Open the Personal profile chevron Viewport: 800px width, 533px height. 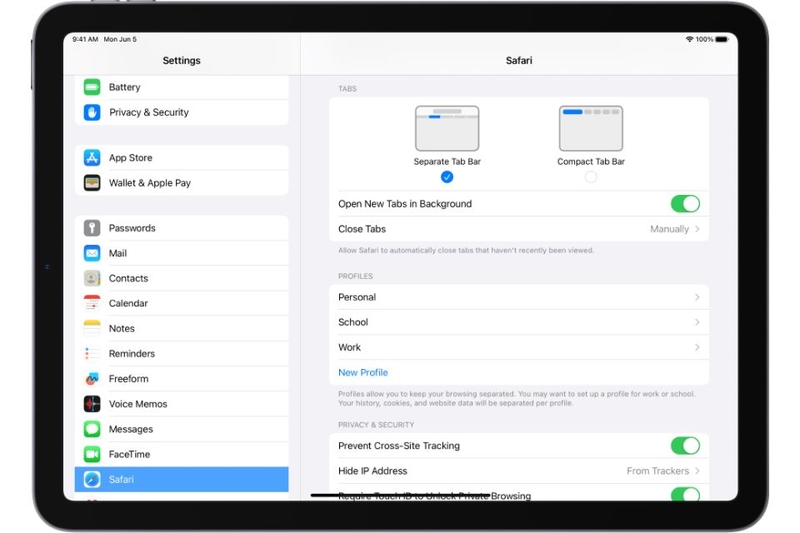click(x=697, y=297)
